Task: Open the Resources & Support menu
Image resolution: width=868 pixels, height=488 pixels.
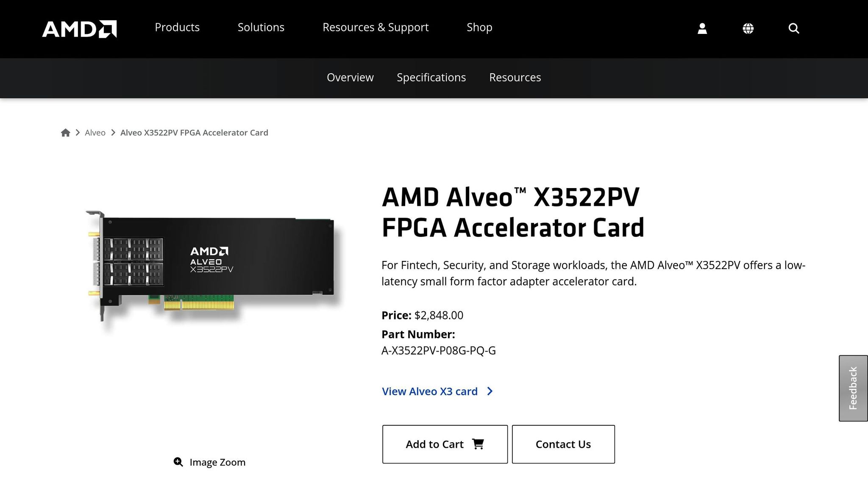Action: (376, 27)
